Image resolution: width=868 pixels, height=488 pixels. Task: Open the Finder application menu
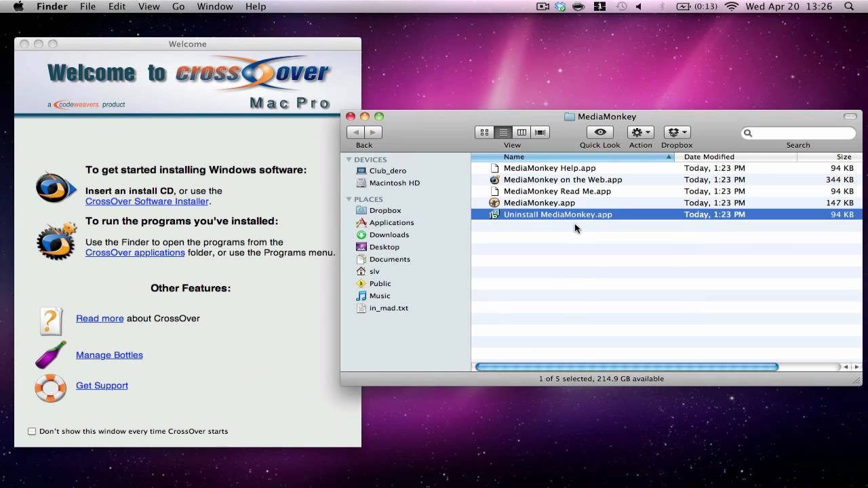pyautogui.click(x=52, y=6)
